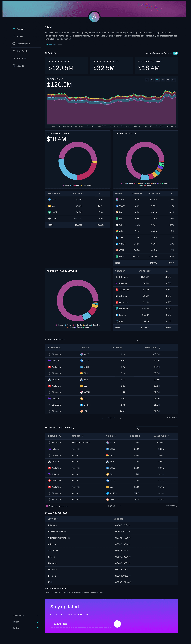Click the Reports chart icon
This screenshot has height=644, width=191.
(14, 66)
